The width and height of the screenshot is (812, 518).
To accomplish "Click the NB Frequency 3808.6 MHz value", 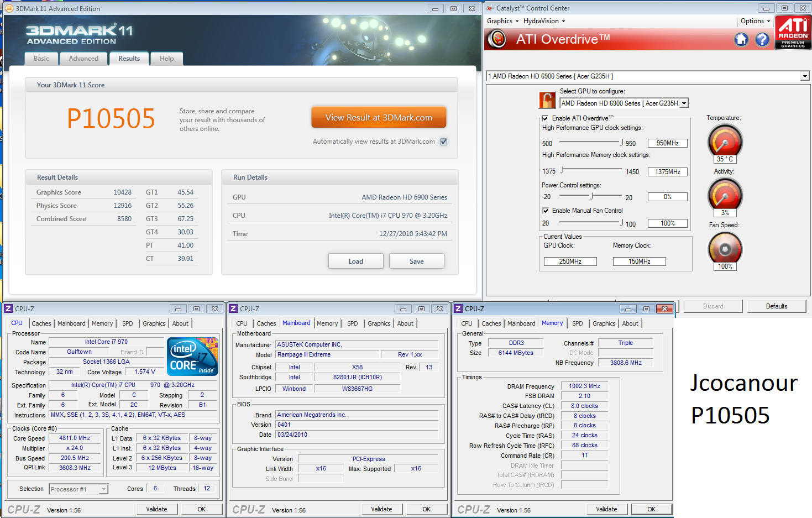I will pyautogui.click(x=626, y=363).
